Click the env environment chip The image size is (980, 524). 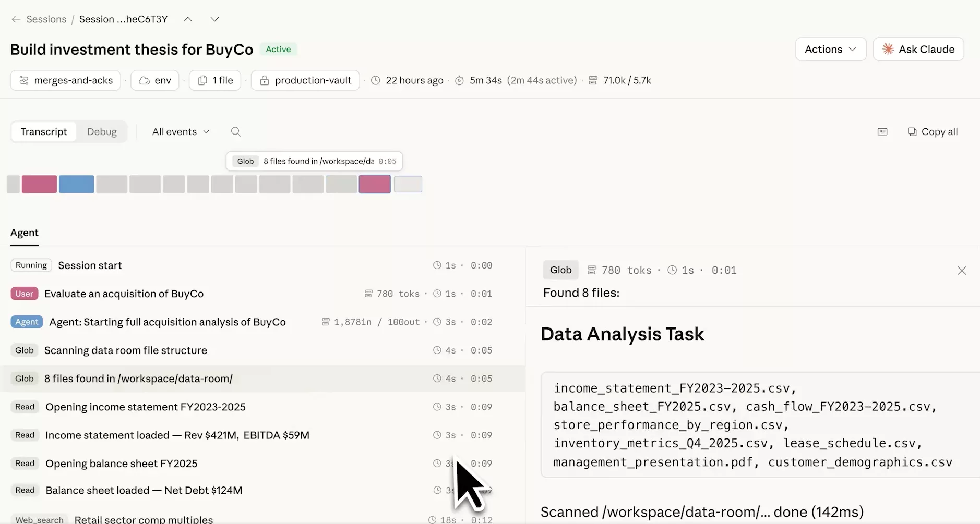[155, 80]
